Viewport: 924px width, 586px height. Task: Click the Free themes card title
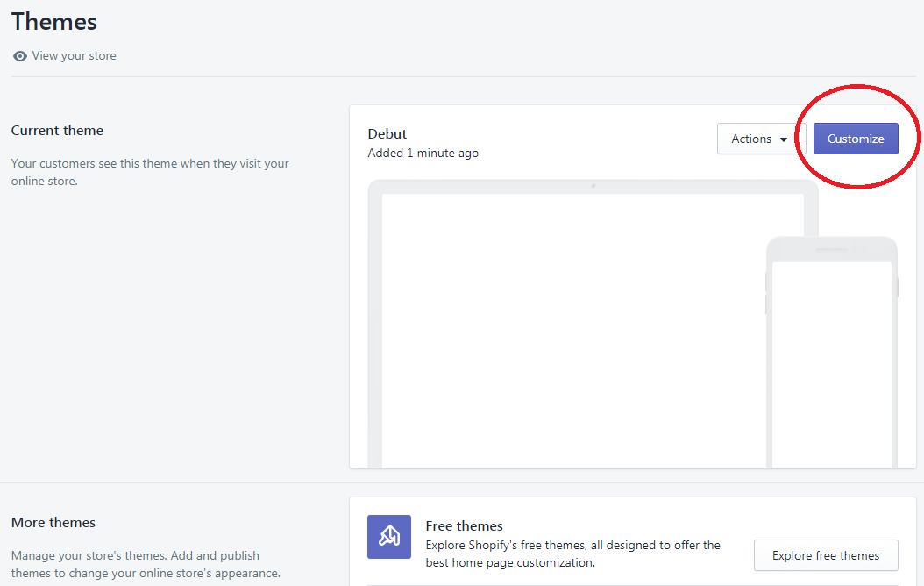tap(465, 525)
